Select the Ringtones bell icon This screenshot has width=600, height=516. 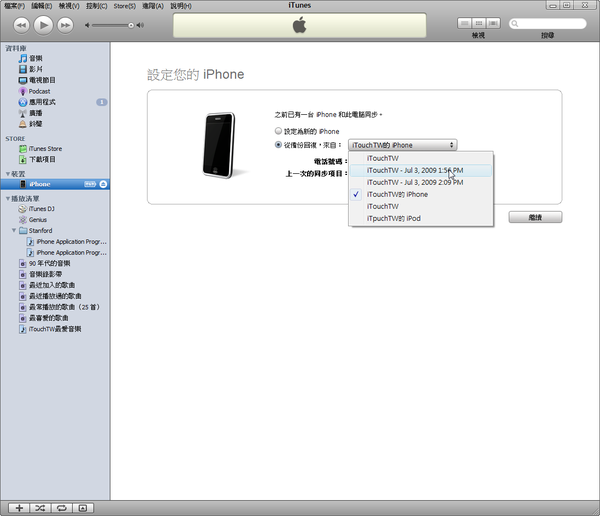(23, 124)
